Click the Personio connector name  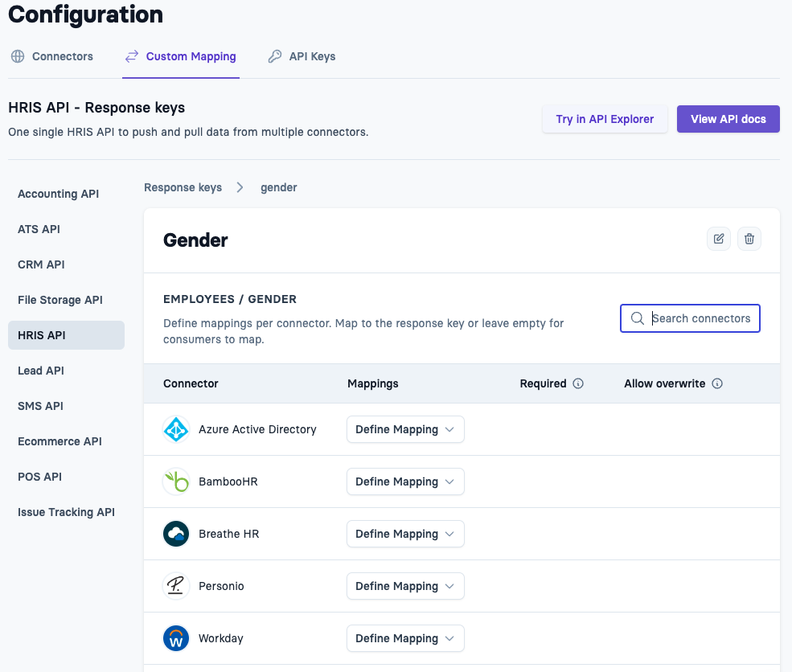tap(221, 586)
